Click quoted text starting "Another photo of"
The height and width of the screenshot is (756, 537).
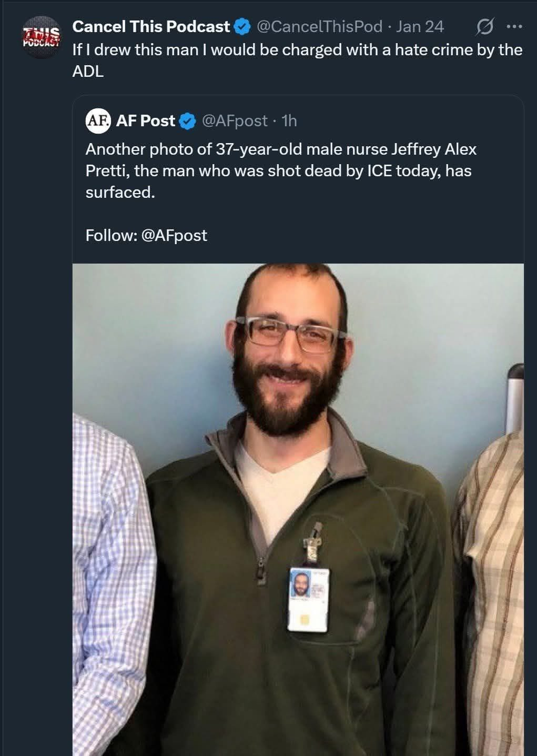(281, 170)
